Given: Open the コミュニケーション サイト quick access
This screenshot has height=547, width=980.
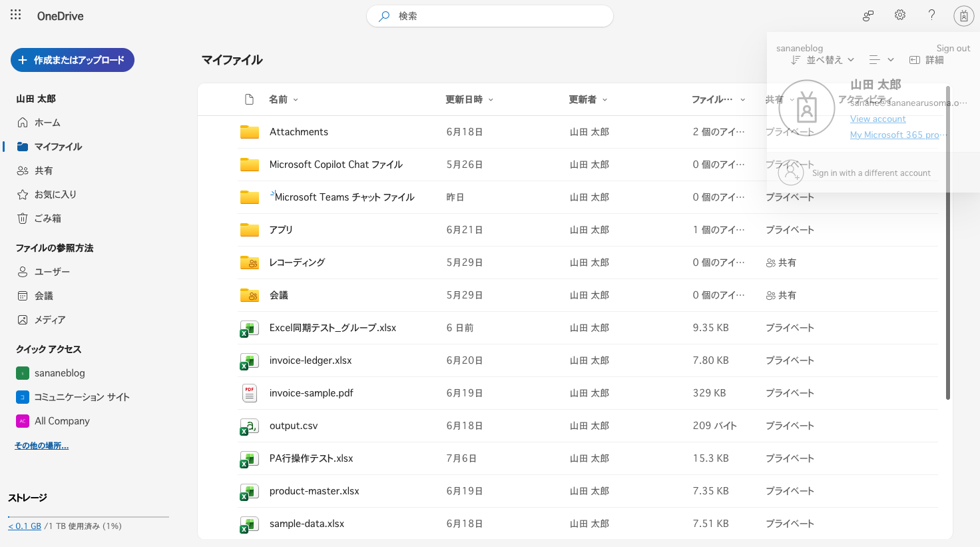Looking at the screenshot, I should coord(73,397).
